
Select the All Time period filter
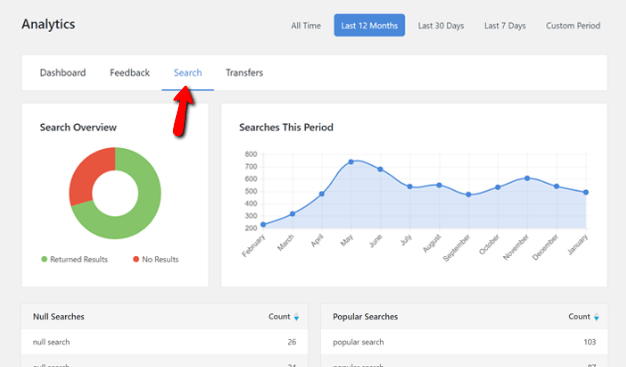[x=306, y=26]
